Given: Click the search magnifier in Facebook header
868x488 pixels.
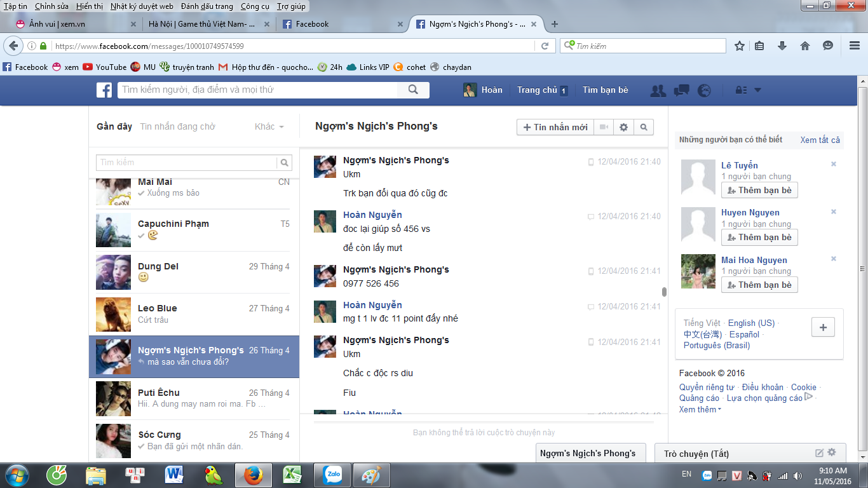Looking at the screenshot, I should click(x=413, y=90).
